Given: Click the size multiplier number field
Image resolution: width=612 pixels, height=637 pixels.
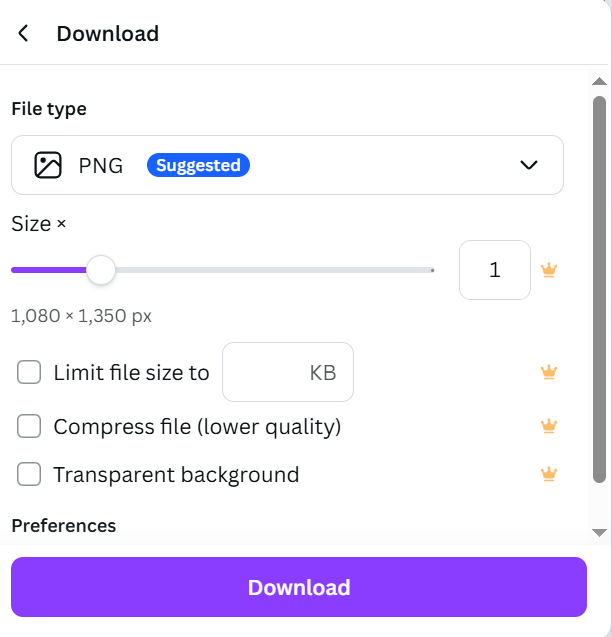Looking at the screenshot, I should tap(494, 270).
